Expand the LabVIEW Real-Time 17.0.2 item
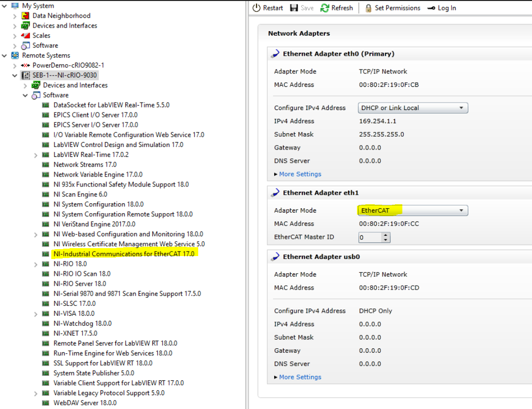 coord(35,155)
